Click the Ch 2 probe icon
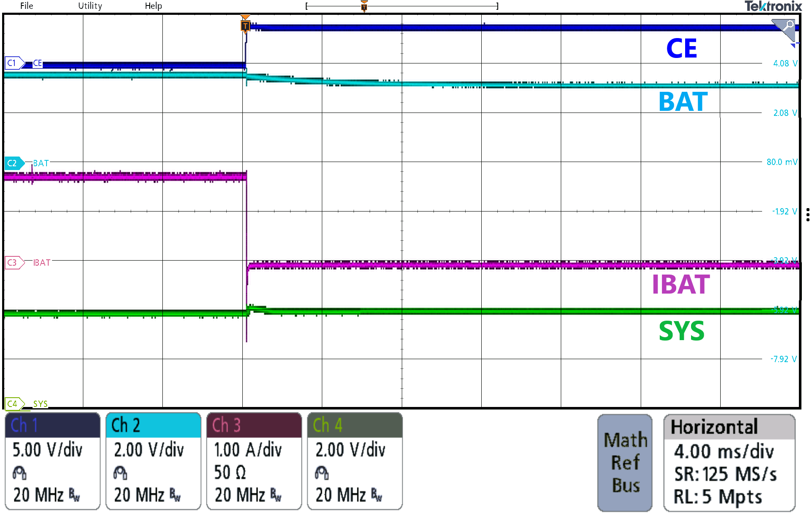Screen dimensions: 812x514 [x=120, y=473]
